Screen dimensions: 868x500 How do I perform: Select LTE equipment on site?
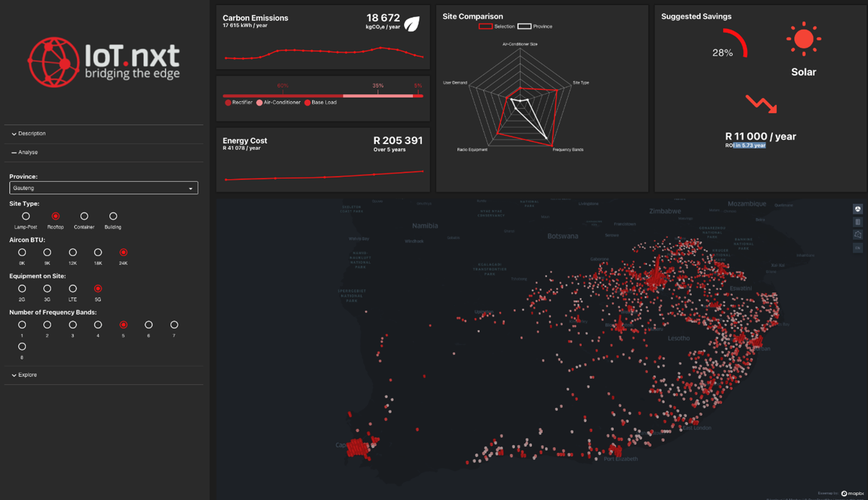tap(73, 288)
